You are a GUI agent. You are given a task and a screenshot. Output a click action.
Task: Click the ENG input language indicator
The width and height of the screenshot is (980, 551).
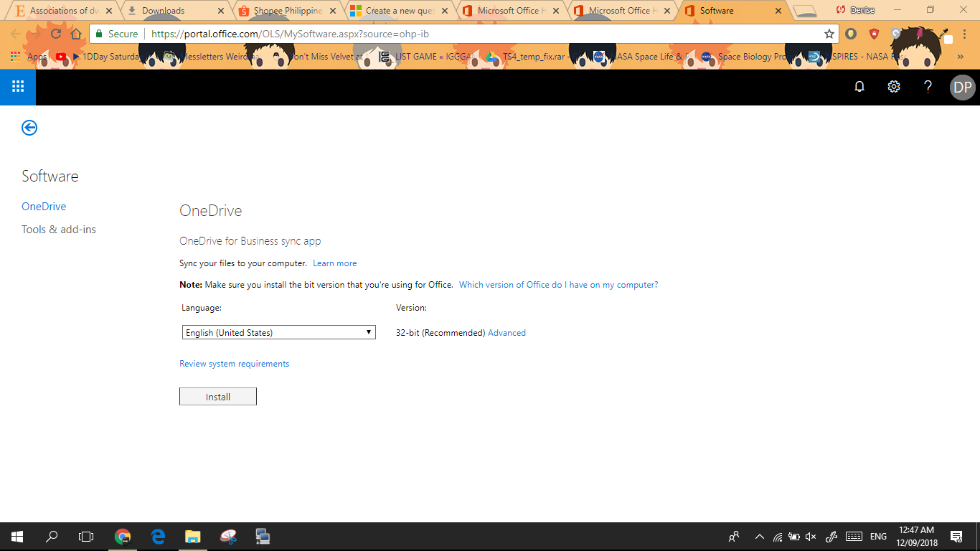[x=878, y=537]
